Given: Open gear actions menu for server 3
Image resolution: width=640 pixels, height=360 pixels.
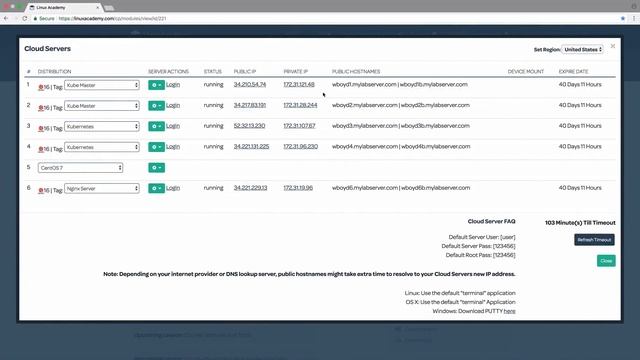Looking at the screenshot, I should click(156, 126).
